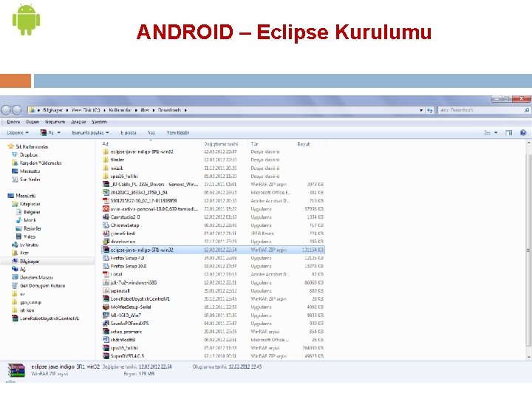
Task: Open the Görünüm menu
Action: pos(55,122)
